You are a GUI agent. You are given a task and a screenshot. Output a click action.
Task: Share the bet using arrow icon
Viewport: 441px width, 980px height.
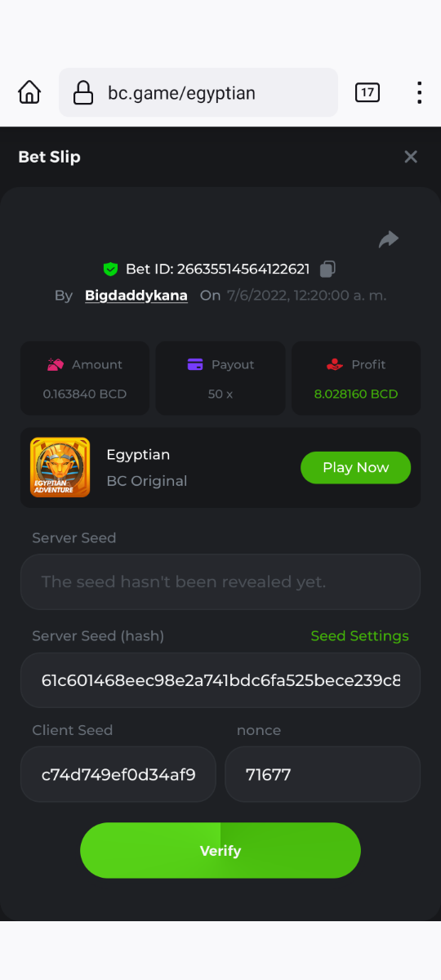click(389, 238)
